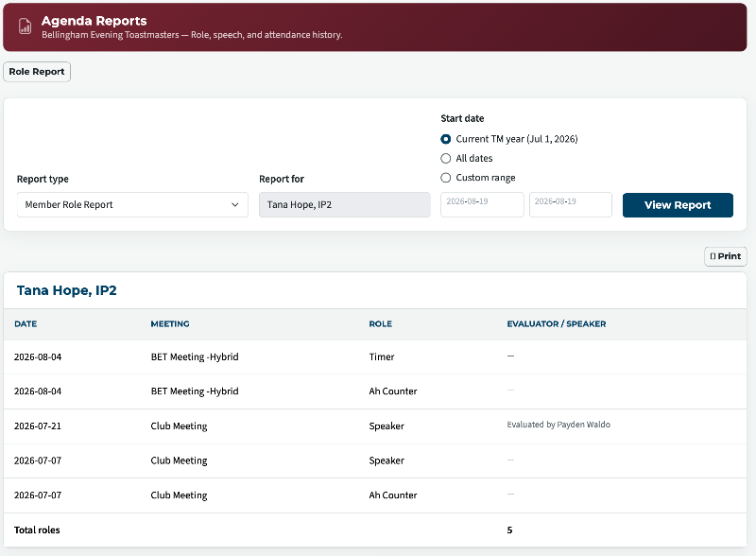Click the Print button
The width and height of the screenshot is (756, 556).
725,256
